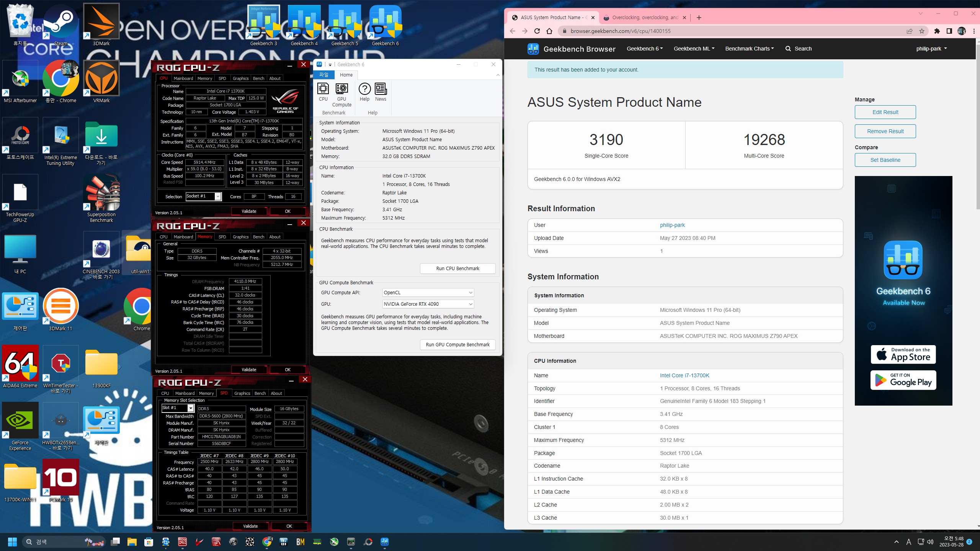Viewport: 980px width, 551px height.
Task: Switch to Mainboard tab in top CPU-Z window
Action: pos(183,78)
